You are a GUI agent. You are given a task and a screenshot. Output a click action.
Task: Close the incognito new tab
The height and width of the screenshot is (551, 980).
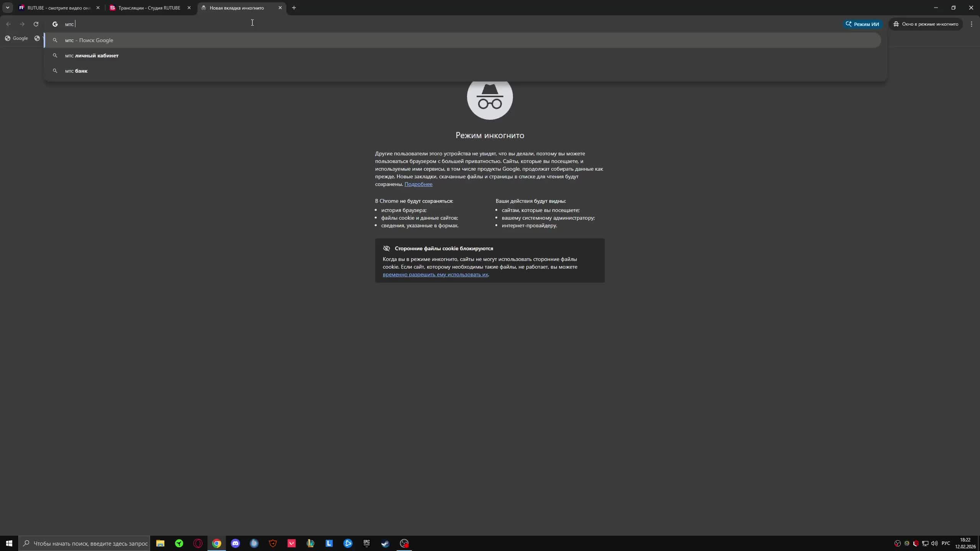(280, 8)
